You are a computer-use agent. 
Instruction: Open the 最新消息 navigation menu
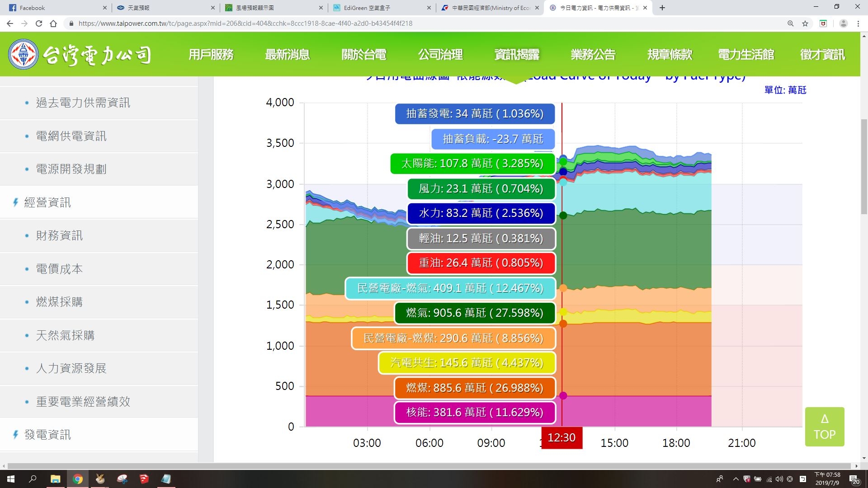click(288, 55)
